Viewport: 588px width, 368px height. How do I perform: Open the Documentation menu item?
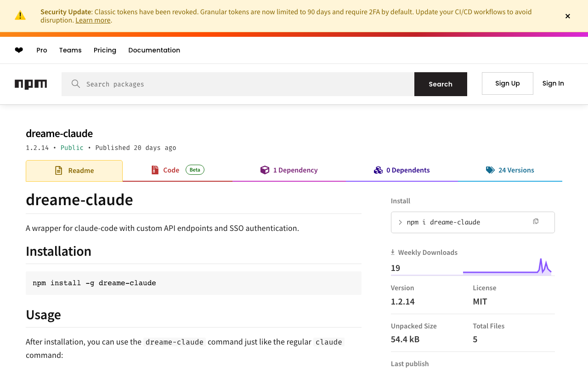154,50
